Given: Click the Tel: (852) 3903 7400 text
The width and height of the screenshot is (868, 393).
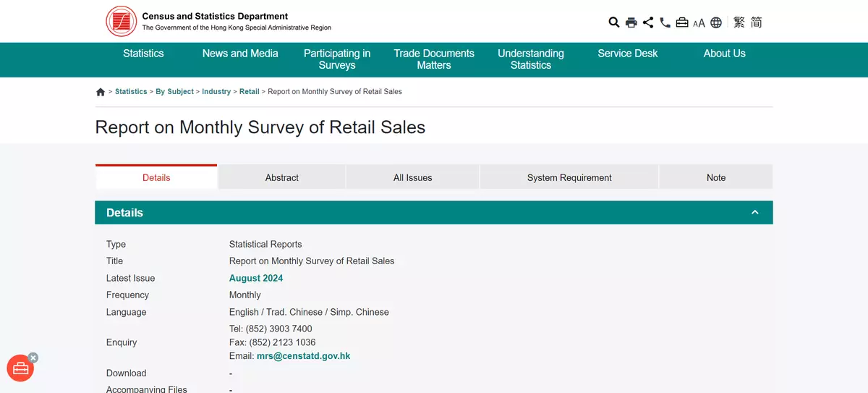Looking at the screenshot, I should (271, 329).
